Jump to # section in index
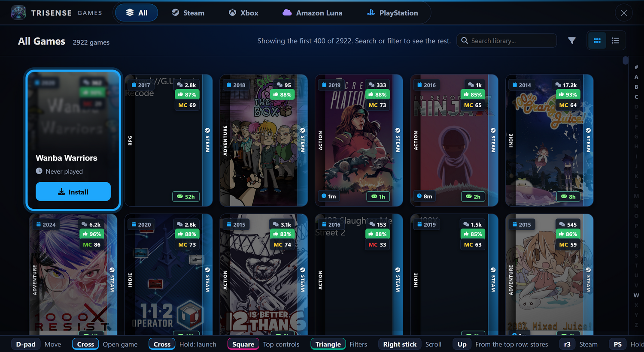644x352 pixels. (x=636, y=67)
